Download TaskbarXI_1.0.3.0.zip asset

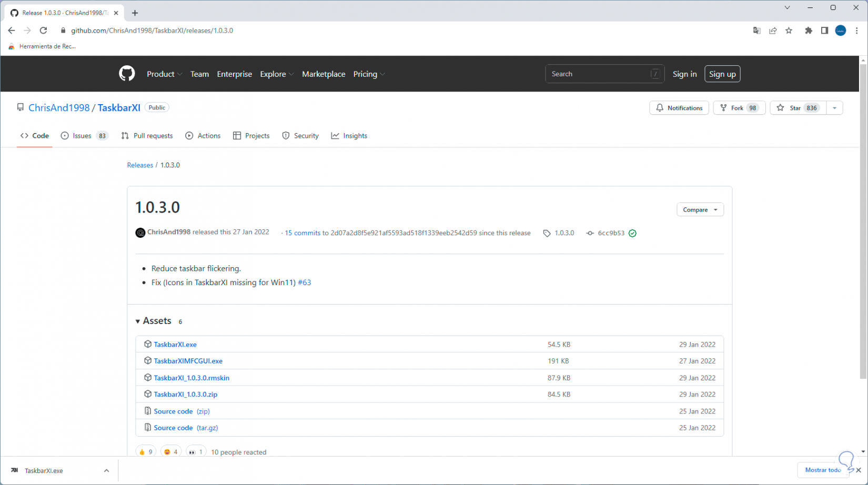point(186,394)
